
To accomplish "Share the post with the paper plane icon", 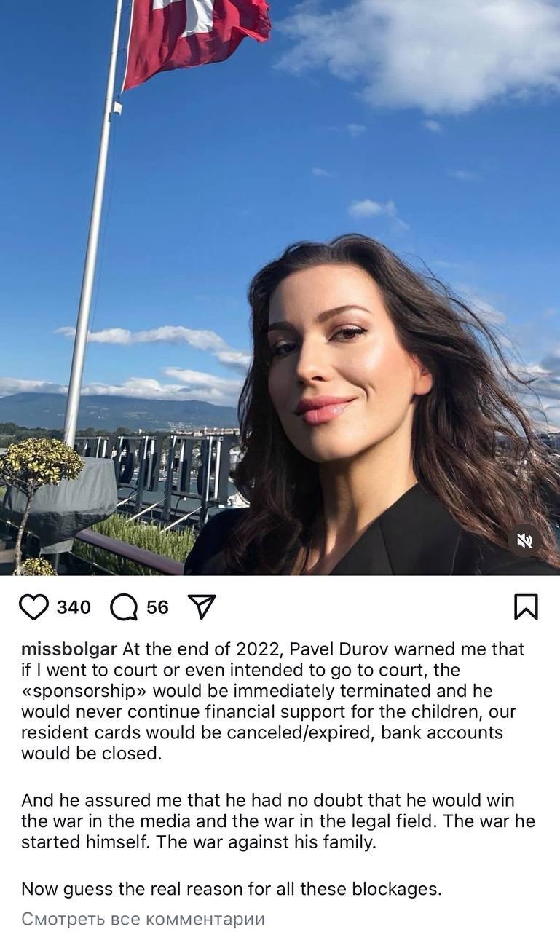I will pos(202,607).
